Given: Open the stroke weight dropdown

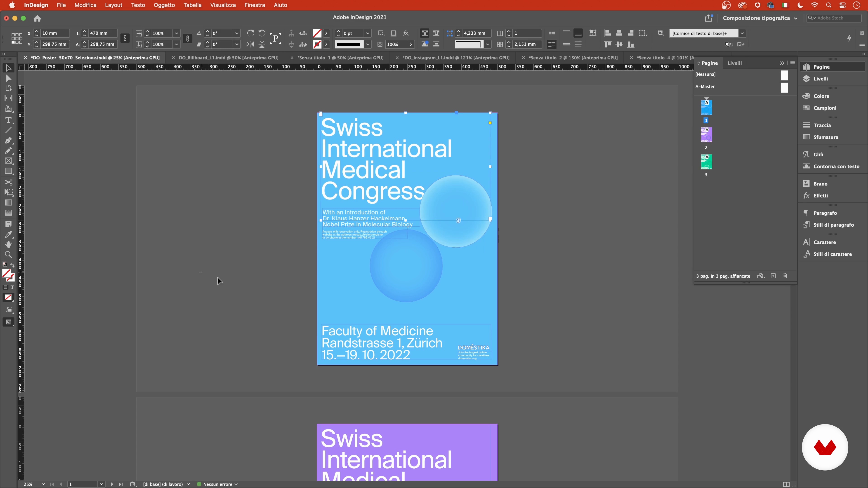Looking at the screenshot, I should click(x=368, y=33).
